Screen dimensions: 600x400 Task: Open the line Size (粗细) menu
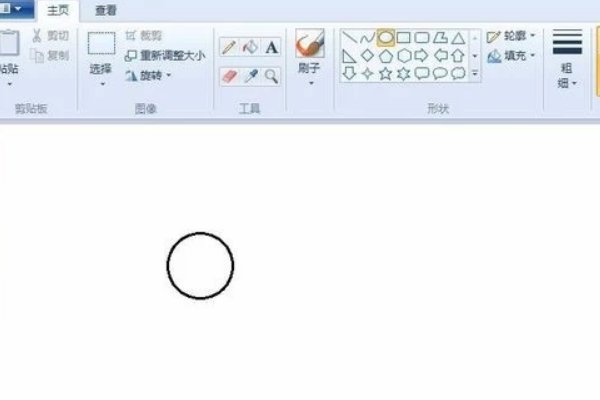[x=567, y=59]
